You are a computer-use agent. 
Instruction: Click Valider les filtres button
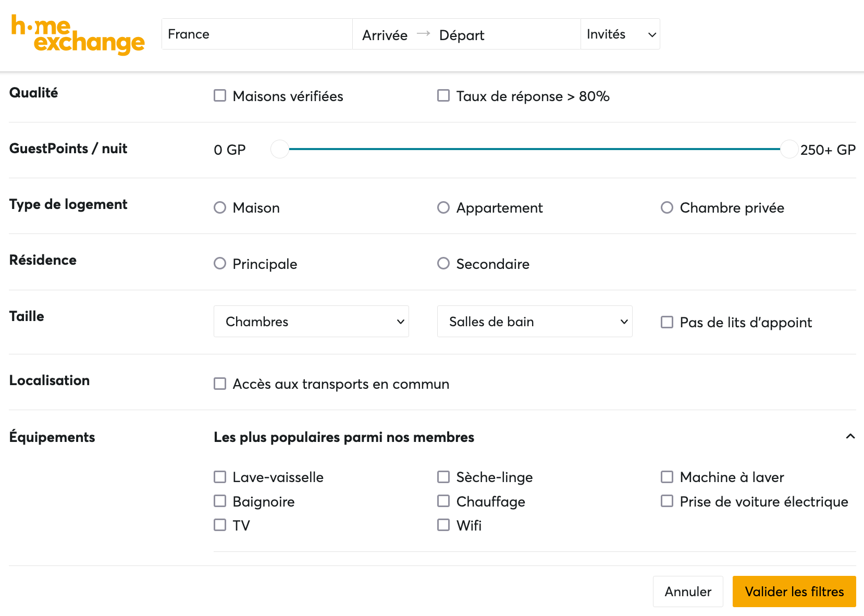pos(794,592)
